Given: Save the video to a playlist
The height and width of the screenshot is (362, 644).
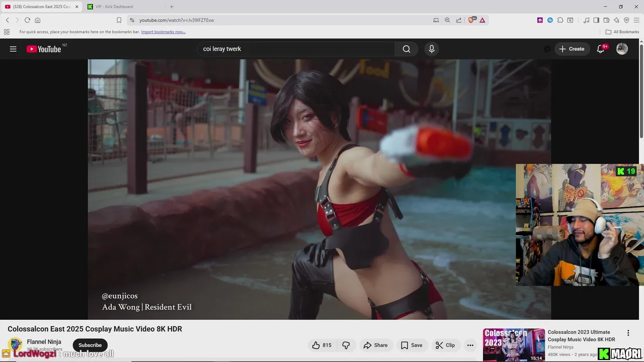Looking at the screenshot, I should pos(412,345).
